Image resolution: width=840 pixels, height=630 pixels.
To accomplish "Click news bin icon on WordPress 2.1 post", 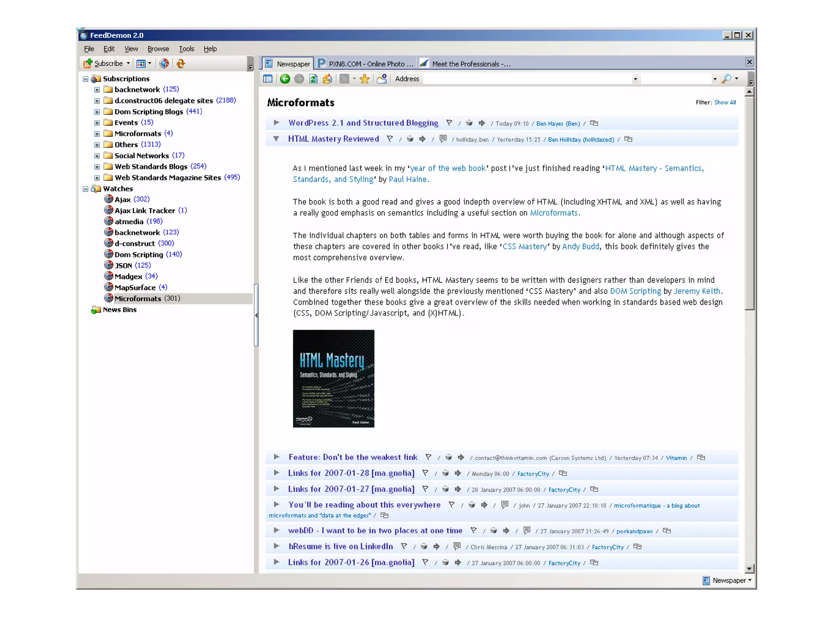I will [x=469, y=123].
